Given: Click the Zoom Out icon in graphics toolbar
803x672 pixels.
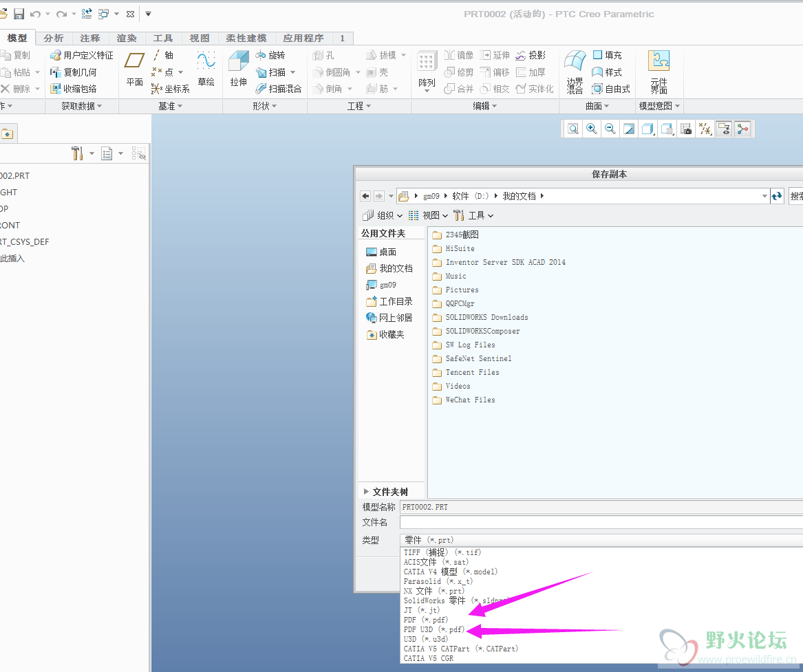Looking at the screenshot, I should [x=610, y=129].
